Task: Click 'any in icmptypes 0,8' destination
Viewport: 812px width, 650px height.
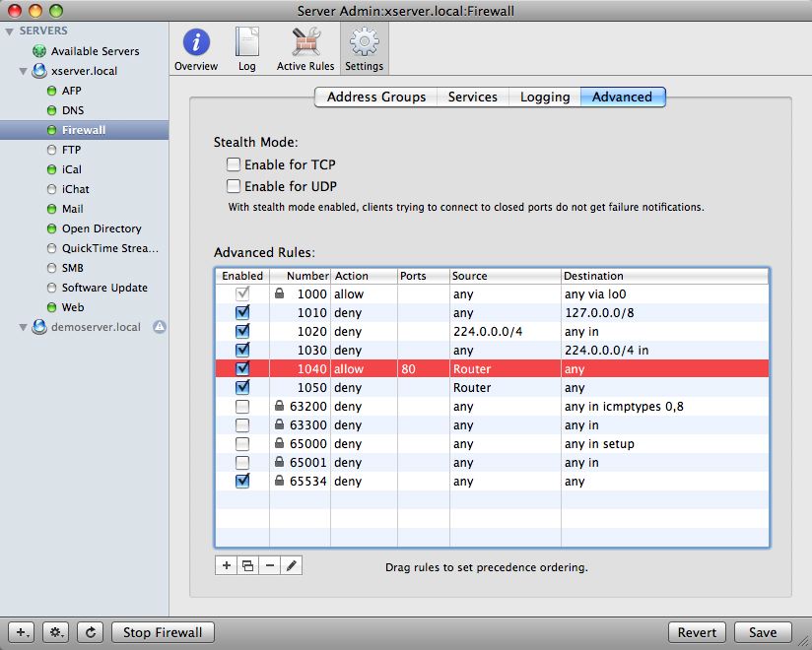Action: pos(624,406)
